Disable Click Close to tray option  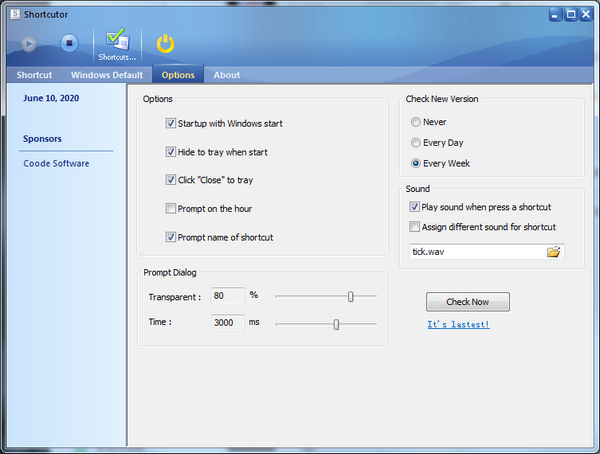click(171, 180)
